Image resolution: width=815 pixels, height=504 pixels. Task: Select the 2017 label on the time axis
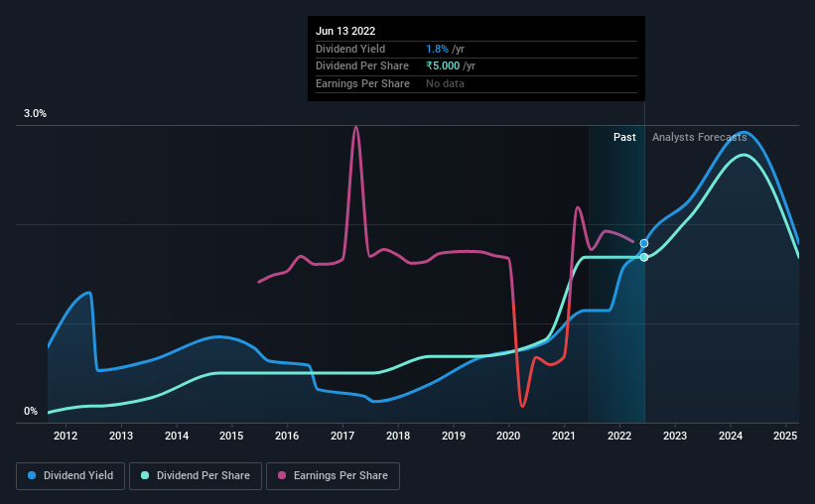[x=342, y=436]
